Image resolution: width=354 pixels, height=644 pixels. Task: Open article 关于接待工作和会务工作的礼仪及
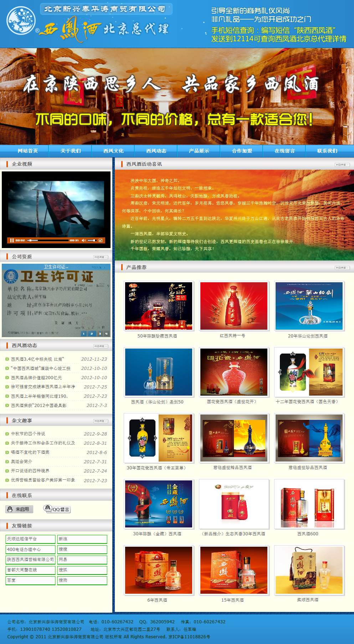tap(43, 443)
